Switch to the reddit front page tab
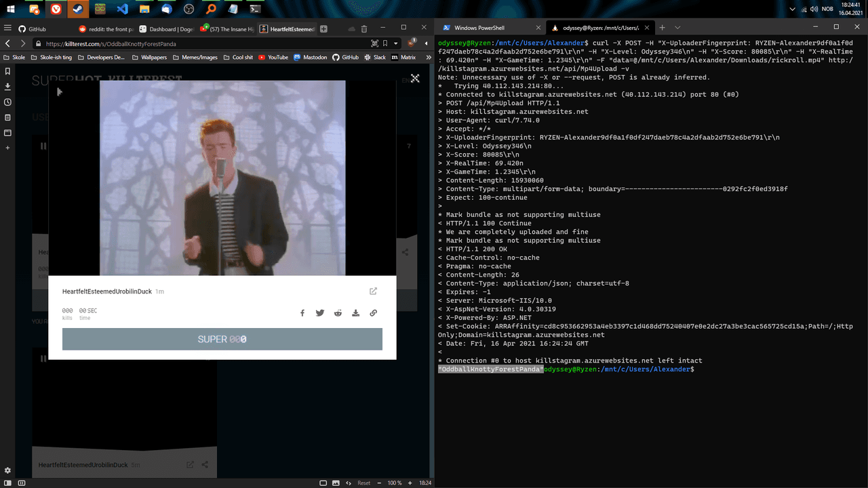The image size is (868, 488). point(105,29)
